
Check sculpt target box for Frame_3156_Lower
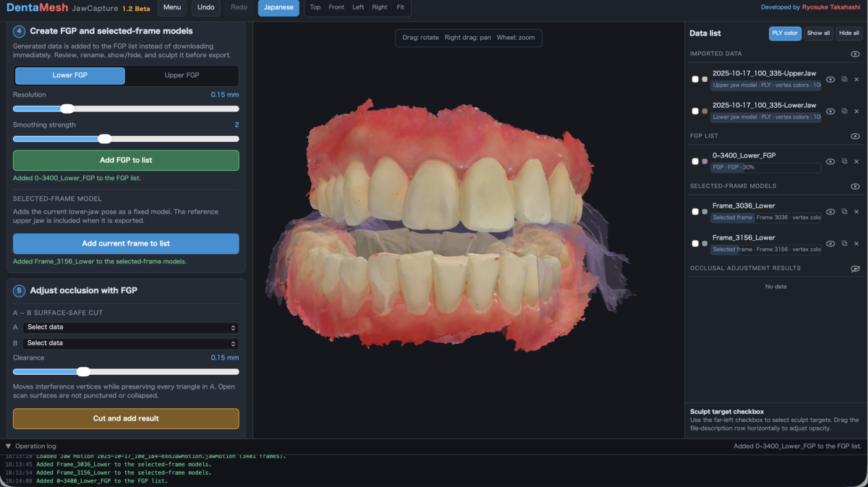coord(696,244)
